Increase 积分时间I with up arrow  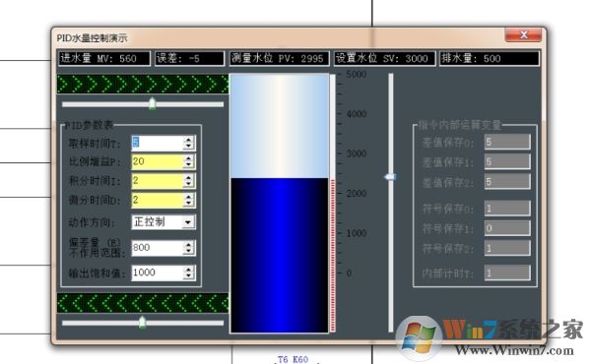click(x=188, y=177)
